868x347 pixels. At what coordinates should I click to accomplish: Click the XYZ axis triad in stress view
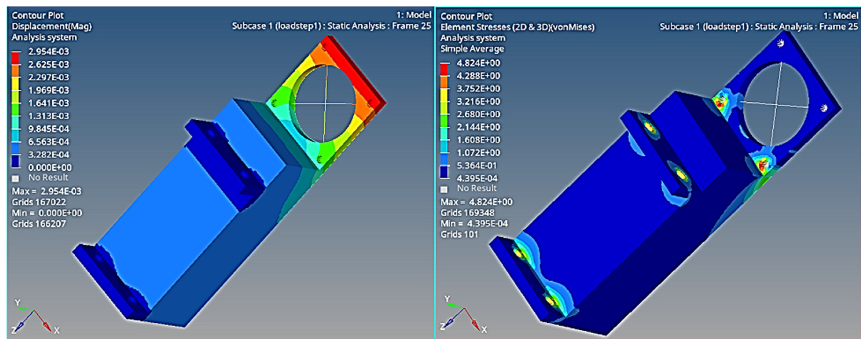(463, 315)
